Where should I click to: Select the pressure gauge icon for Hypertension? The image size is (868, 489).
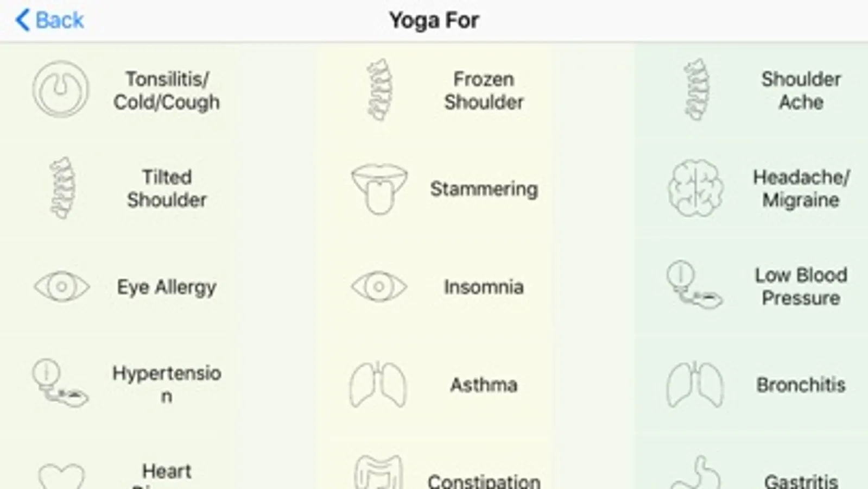click(60, 384)
